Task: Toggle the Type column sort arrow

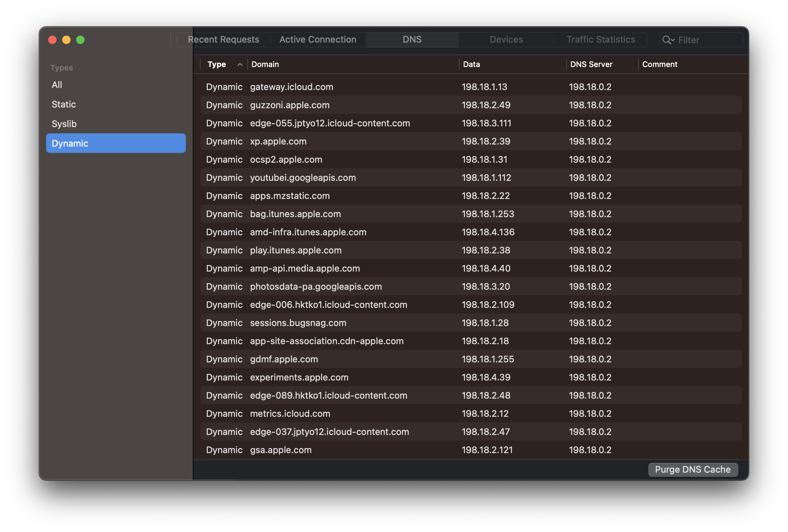Action: click(x=240, y=65)
